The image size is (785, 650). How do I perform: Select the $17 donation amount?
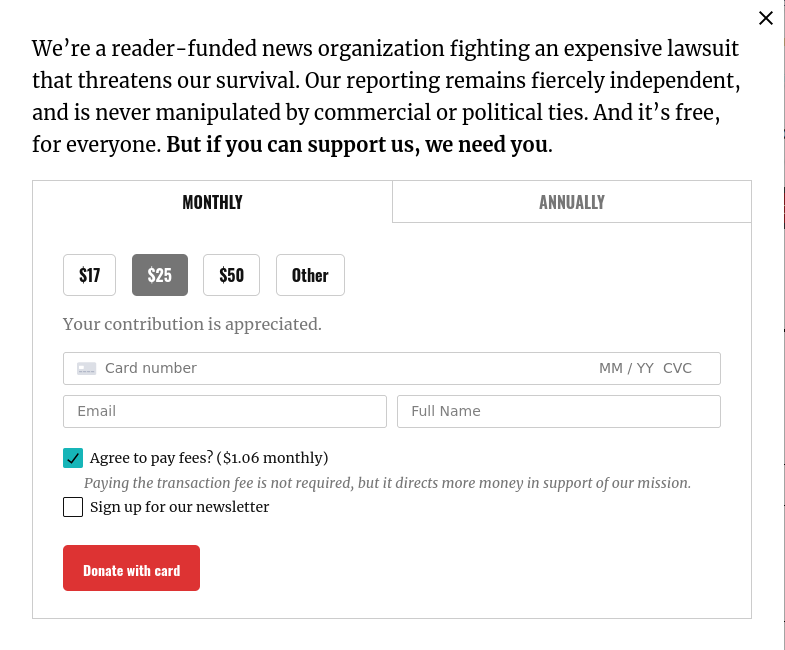pyautogui.click(x=90, y=275)
